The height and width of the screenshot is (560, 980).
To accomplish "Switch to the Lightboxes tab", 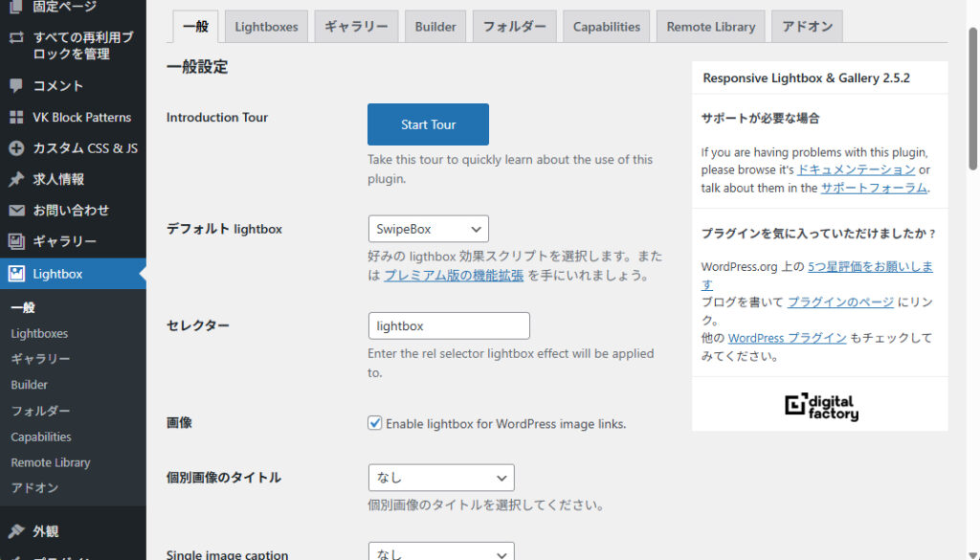I will click(266, 27).
